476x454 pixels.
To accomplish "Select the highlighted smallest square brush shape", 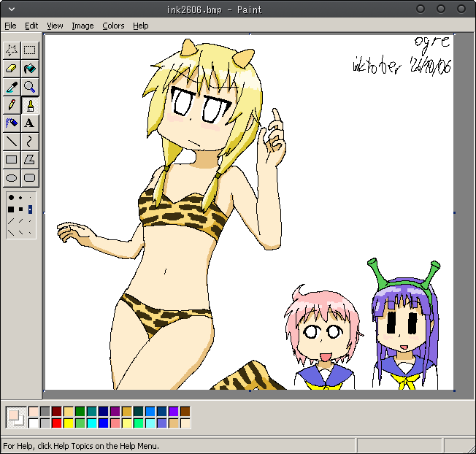I will (x=30, y=209).
